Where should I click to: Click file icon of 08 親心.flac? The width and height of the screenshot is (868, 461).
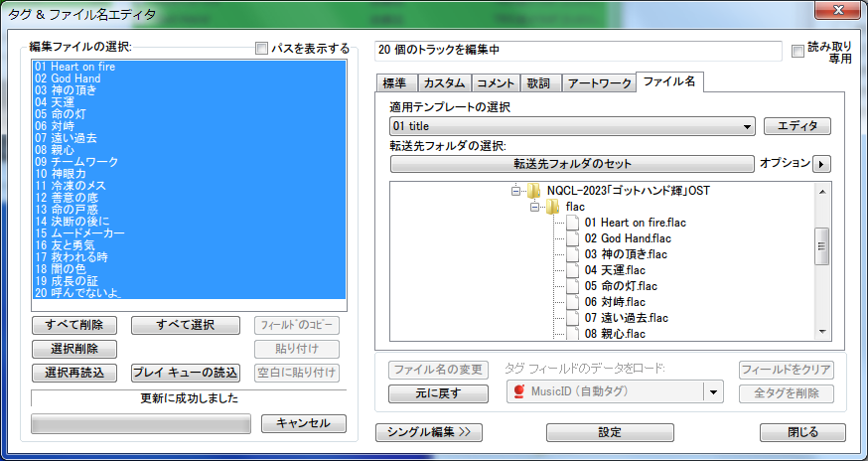(x=573, y=334)
